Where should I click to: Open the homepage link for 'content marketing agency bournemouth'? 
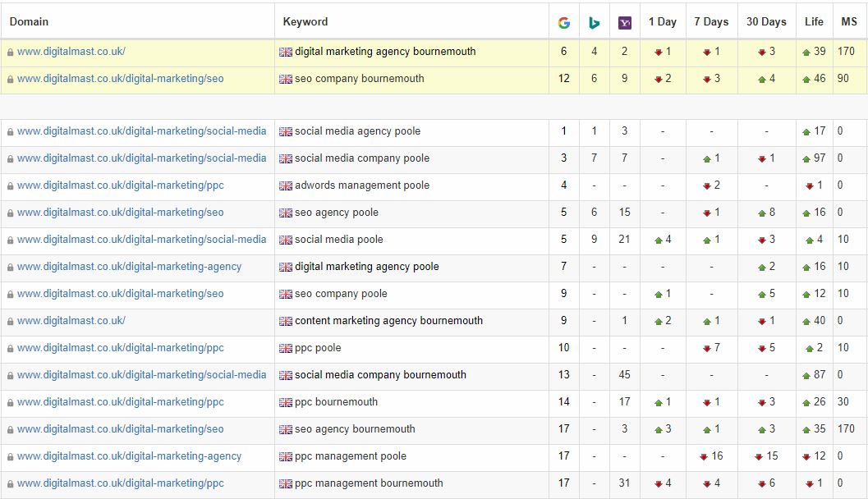tap(71, 321)
